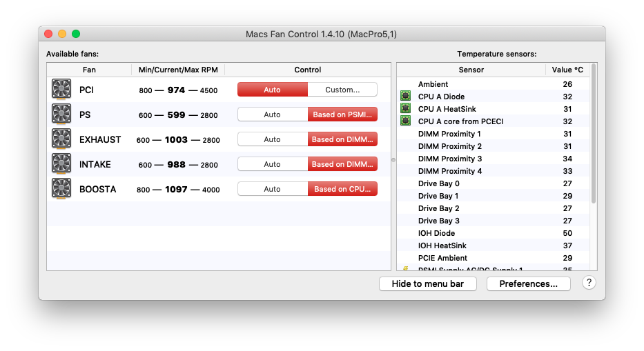
Task: Set PCI fan to Auto
Action: [273, 90]
